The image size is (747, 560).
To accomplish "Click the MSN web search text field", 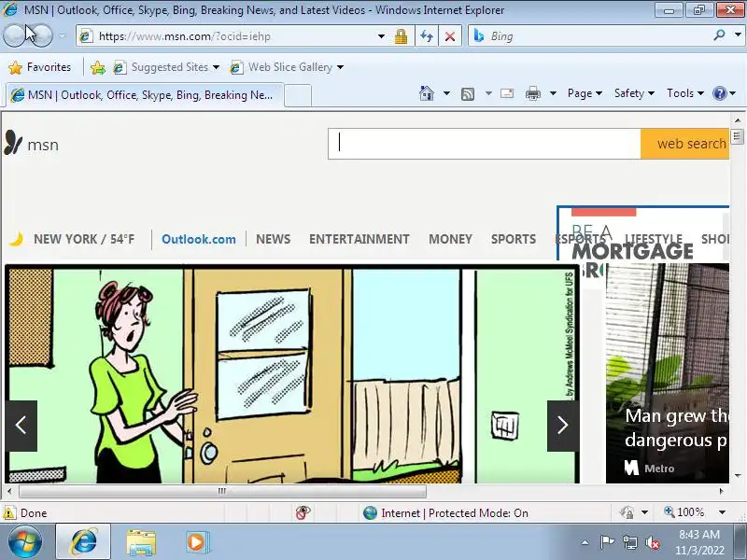I will [484, 144].
